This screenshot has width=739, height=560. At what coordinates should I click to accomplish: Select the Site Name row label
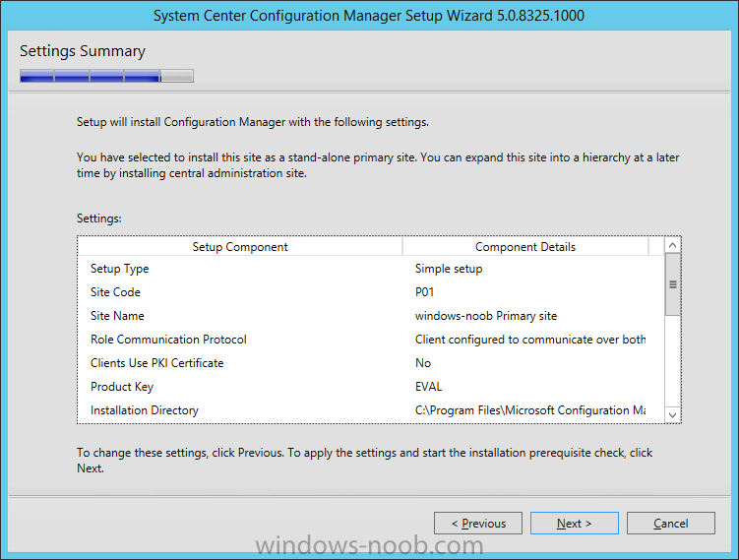point(117,315)
